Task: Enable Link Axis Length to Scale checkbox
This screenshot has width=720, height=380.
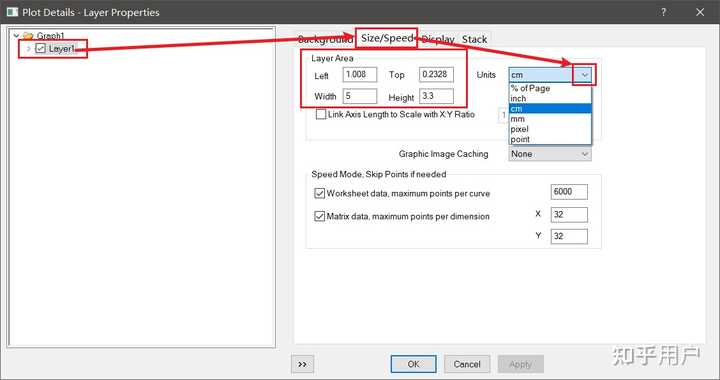Action: pos(321,114)
